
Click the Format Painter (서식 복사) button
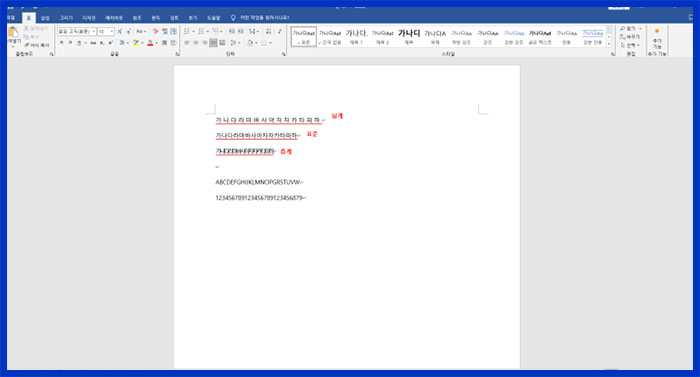(37, 45)
